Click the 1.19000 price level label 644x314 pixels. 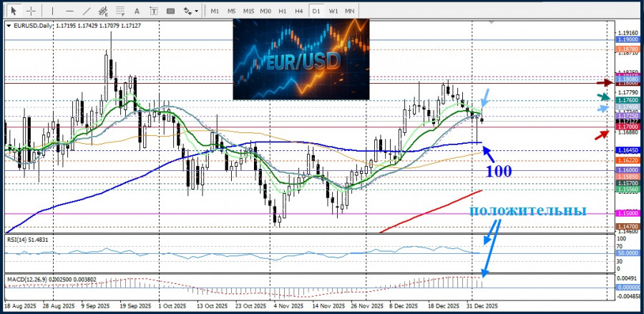click(628, 39)
